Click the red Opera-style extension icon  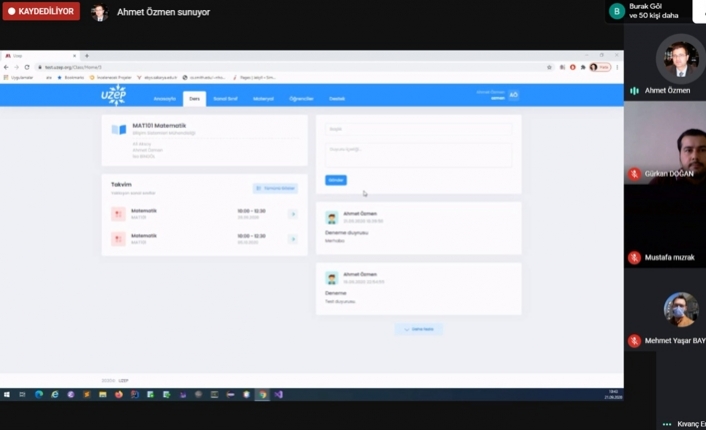coord(573,67)
